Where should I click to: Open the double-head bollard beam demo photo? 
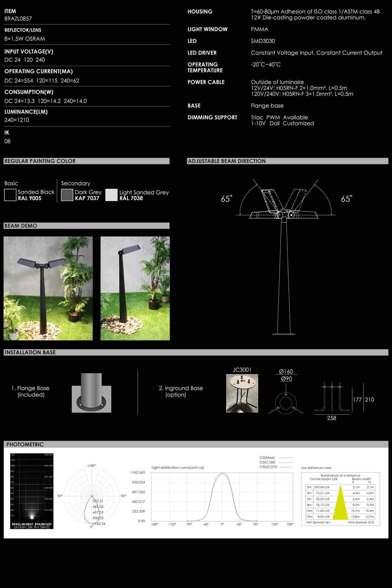coord(48,288)
